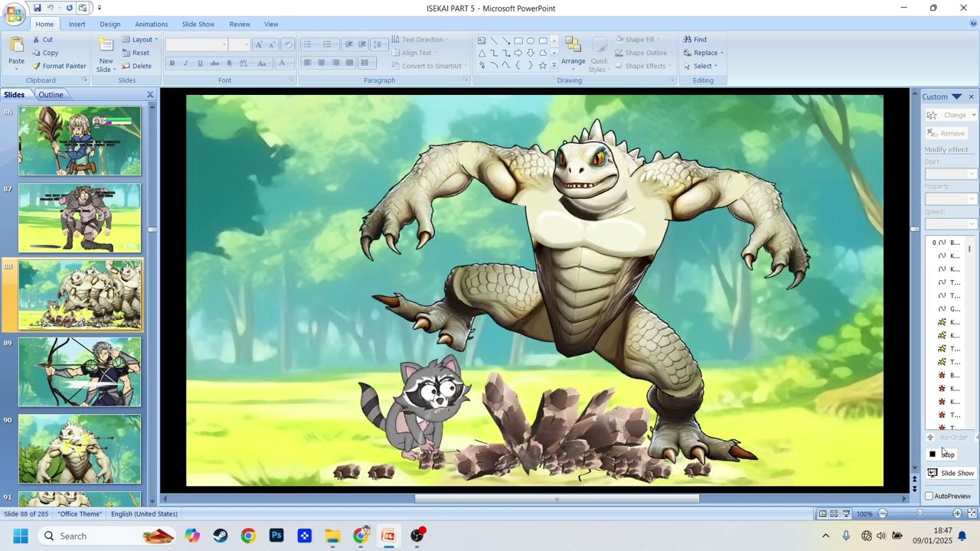980x551 pixels.
Task: Select the Arrow line shape
Action: pos(506,41)
